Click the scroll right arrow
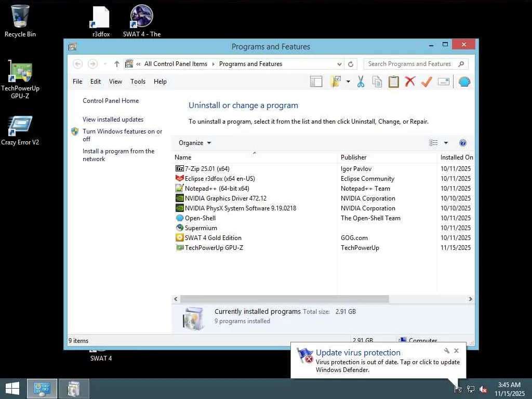 click(x=470, y=299)
